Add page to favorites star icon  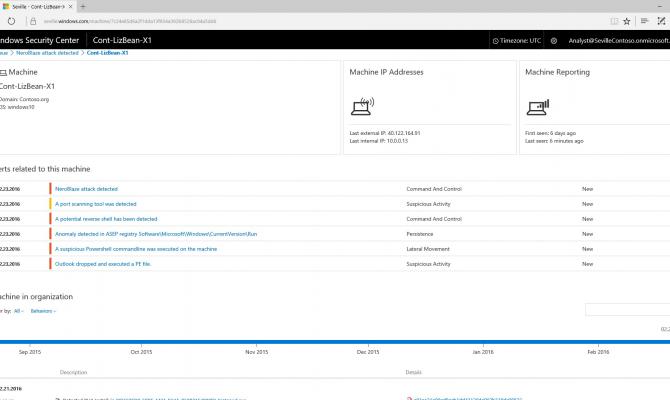[x=626, y=21]
